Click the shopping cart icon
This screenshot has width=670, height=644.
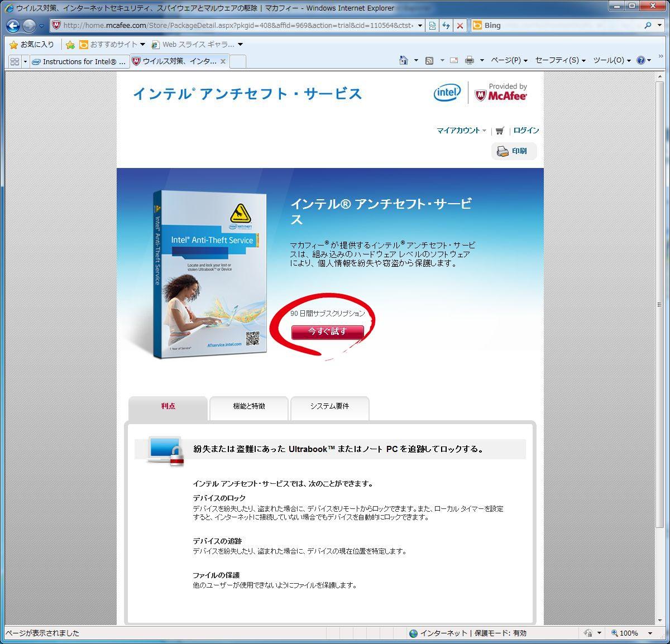click(x=500, y=131)
